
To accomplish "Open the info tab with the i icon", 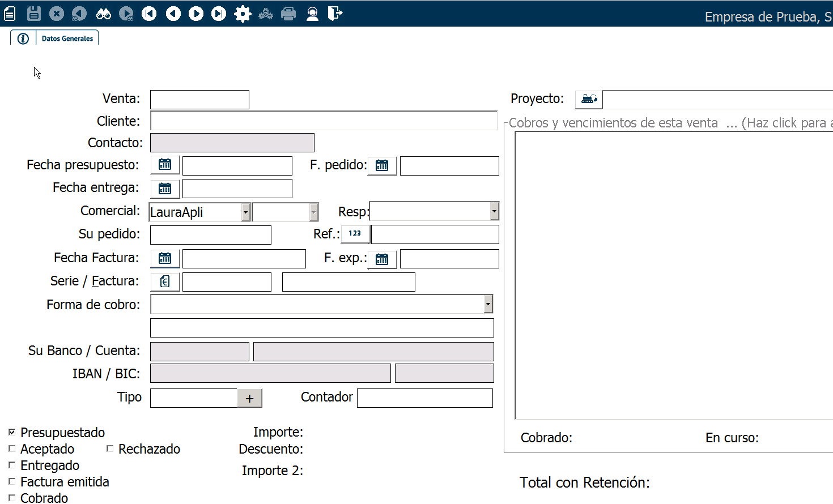I will click(x=23, y=39).
